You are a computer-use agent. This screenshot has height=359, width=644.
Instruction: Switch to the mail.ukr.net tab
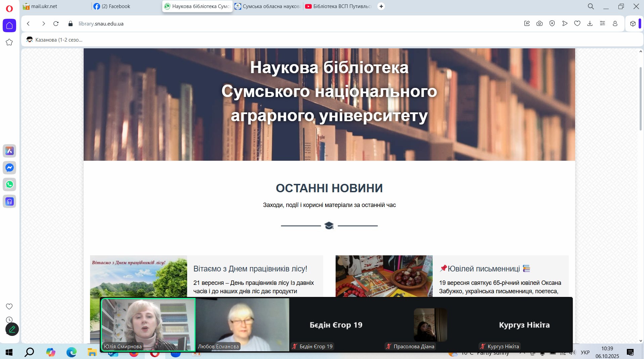[x=44, y=6]
